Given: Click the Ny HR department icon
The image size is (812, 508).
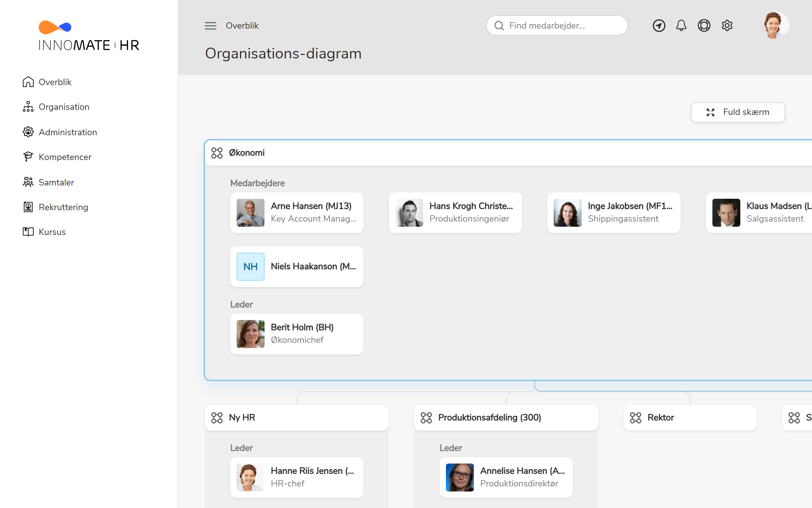Looking at the screenshot, I should (x=217, y=418).
